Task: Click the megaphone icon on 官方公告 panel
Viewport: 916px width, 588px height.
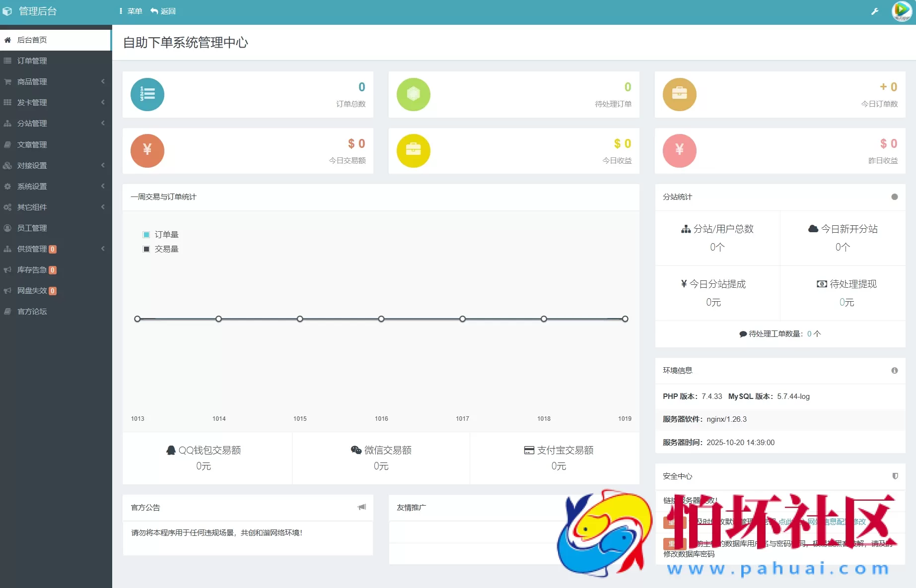Action: 361,508
